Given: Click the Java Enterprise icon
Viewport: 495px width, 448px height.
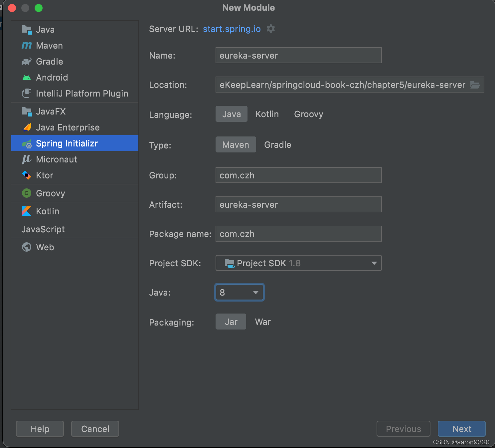Looking at the screenshot, I should [27, 127].
